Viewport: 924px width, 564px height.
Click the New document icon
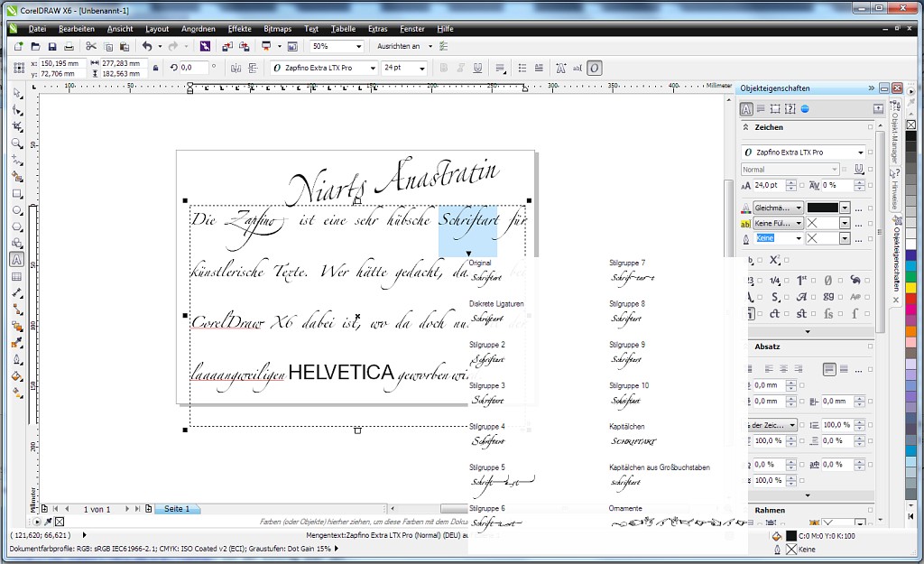click(x=18, y=46)
